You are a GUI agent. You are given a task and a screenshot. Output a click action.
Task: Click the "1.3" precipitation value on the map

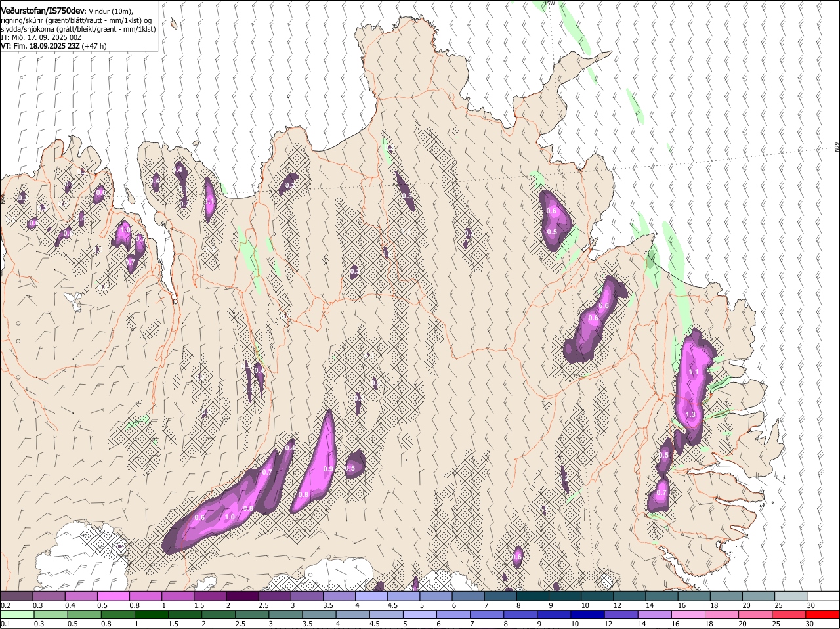(x=690, y=415)
